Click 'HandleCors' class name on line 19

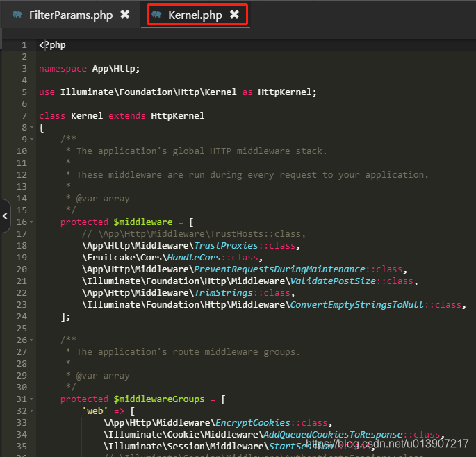click(x=194, y=258)
